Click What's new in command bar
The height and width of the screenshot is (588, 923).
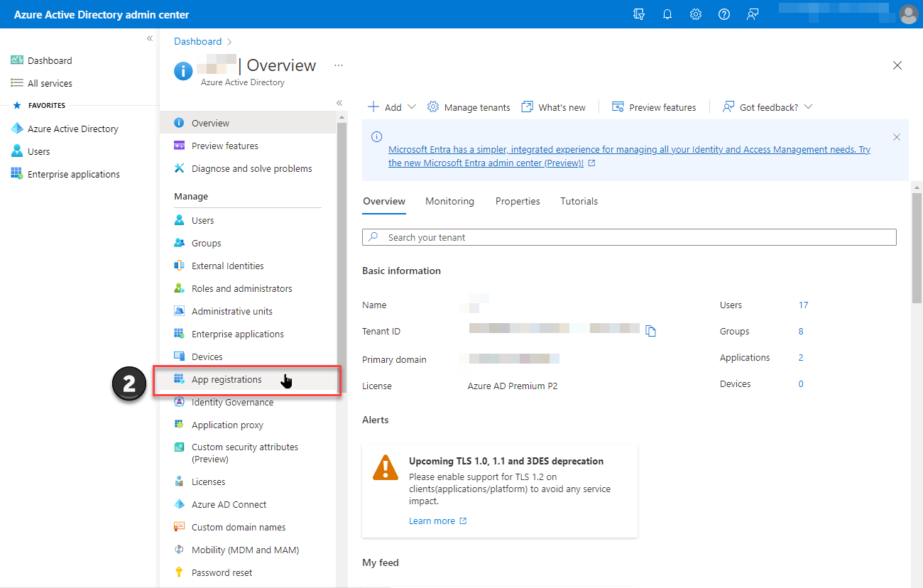554,107
